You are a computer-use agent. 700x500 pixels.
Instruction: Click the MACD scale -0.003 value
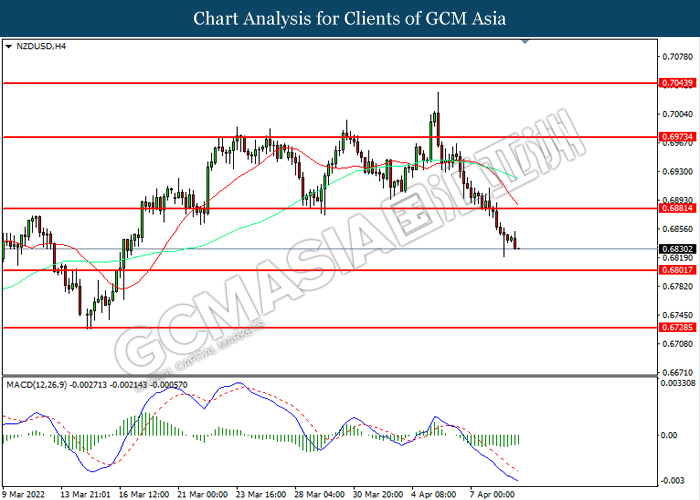[x=672, y=480]
